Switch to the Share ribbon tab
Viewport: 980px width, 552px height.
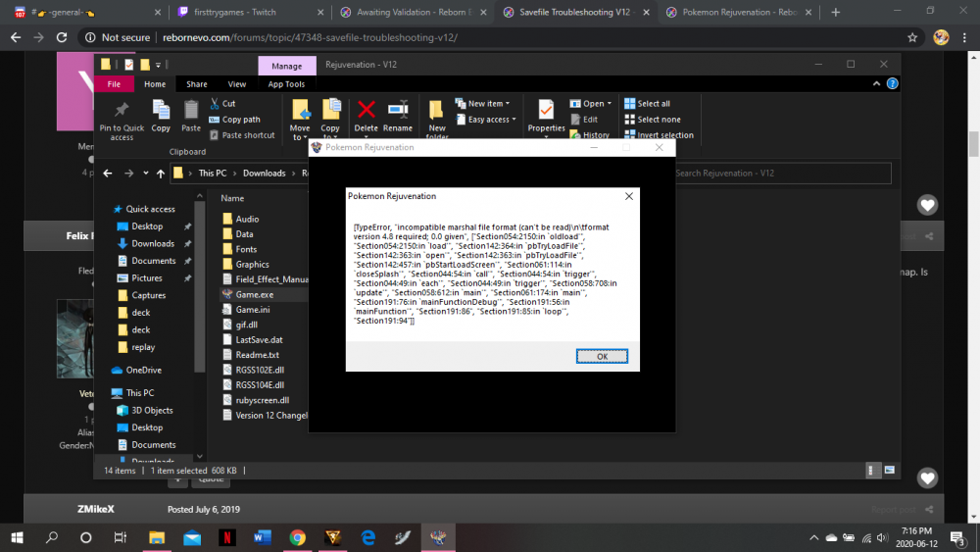point(196,83)
